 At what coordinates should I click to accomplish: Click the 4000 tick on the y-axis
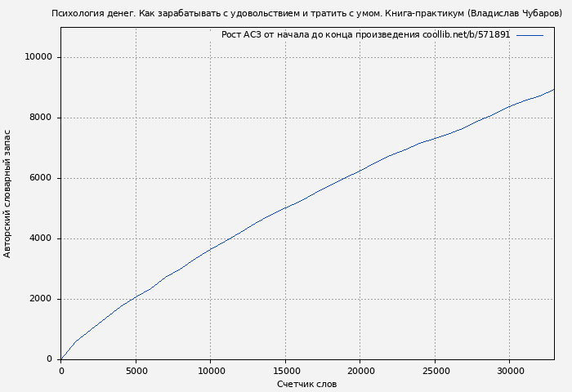(x=40, y=238)
